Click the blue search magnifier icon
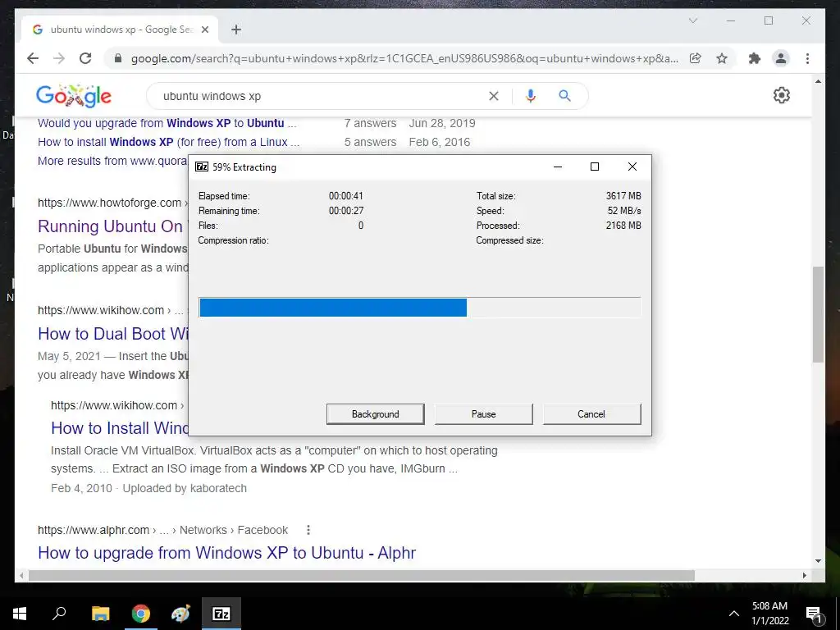Image resolution: width=840 pixels, height=630 pixels. tap(564, 96)
